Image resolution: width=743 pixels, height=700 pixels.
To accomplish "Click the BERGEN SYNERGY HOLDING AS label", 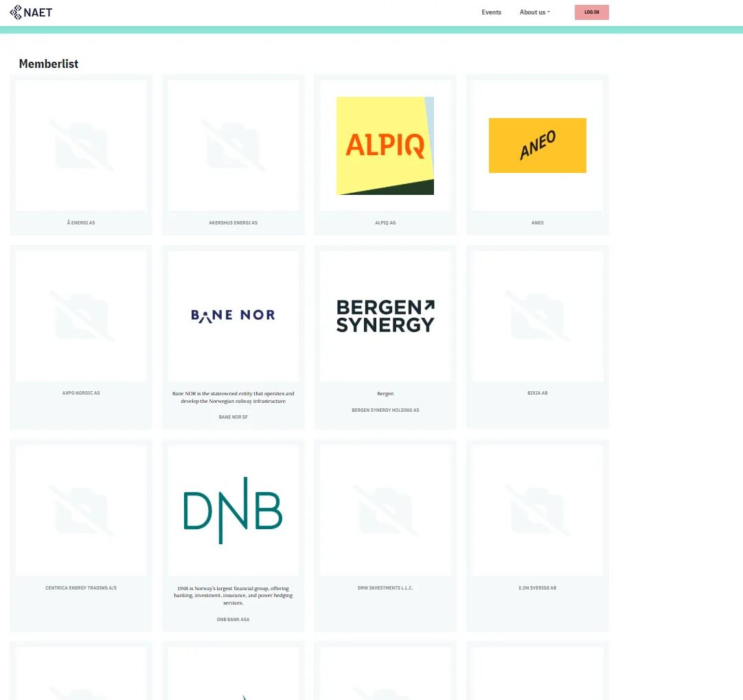I will click(385, 410).
